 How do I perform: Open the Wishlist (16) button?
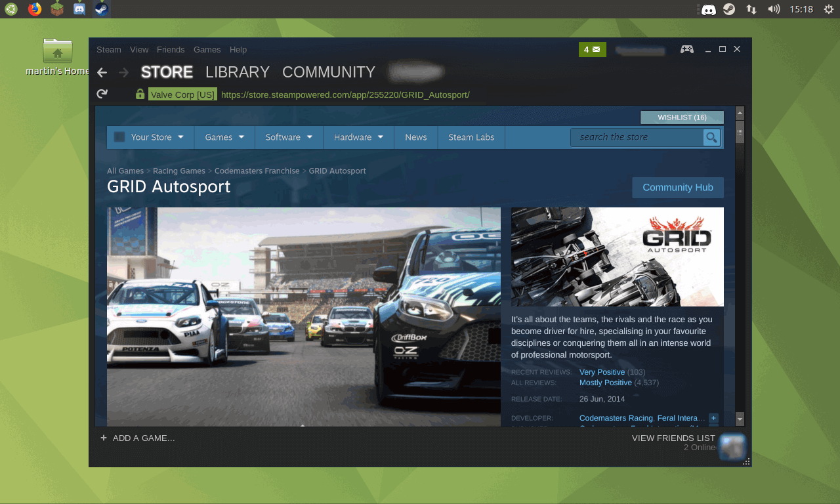[682, 117]
